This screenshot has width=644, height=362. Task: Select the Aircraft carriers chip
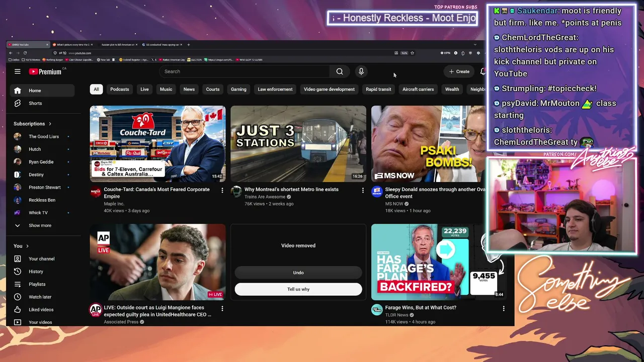point(418,89)
